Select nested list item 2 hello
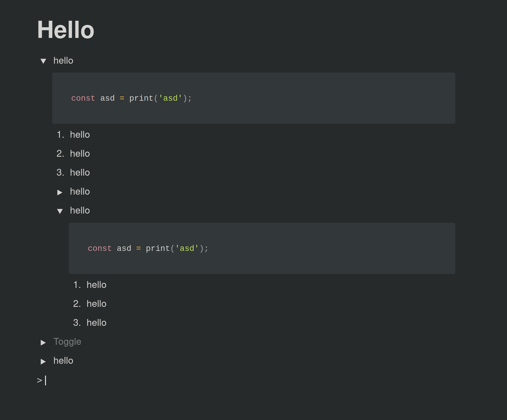Screen dimensions: 507x420 pyautogui.click(x=96, y=304)
